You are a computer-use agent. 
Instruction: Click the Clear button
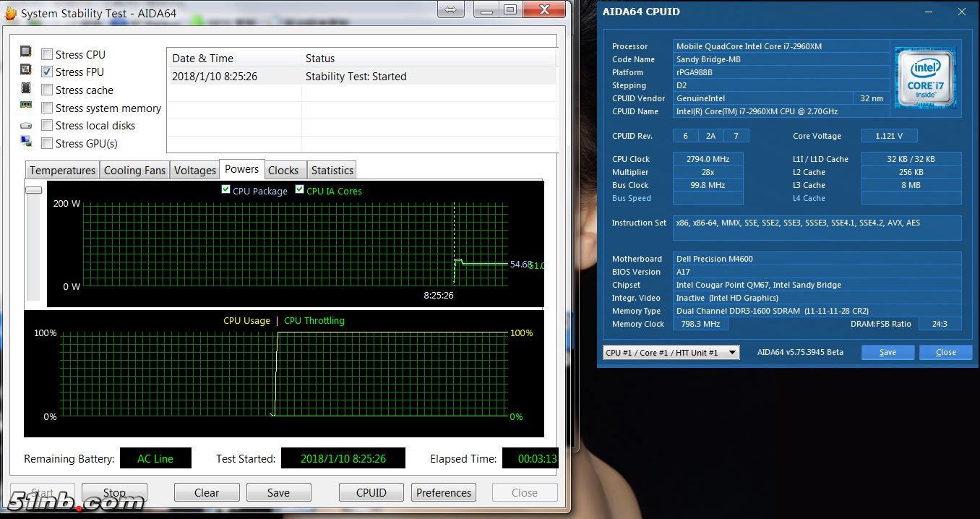207,493
